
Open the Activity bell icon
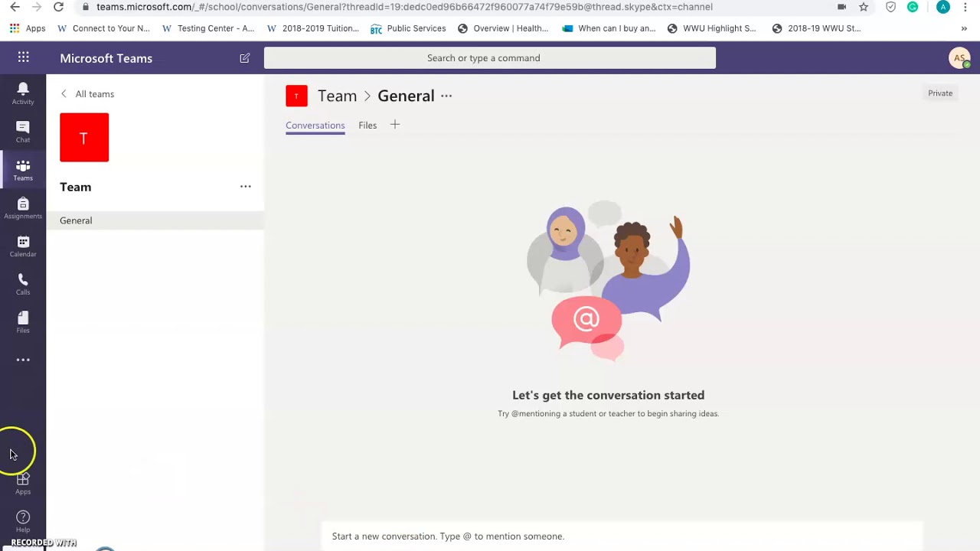(x=23, y=93)
